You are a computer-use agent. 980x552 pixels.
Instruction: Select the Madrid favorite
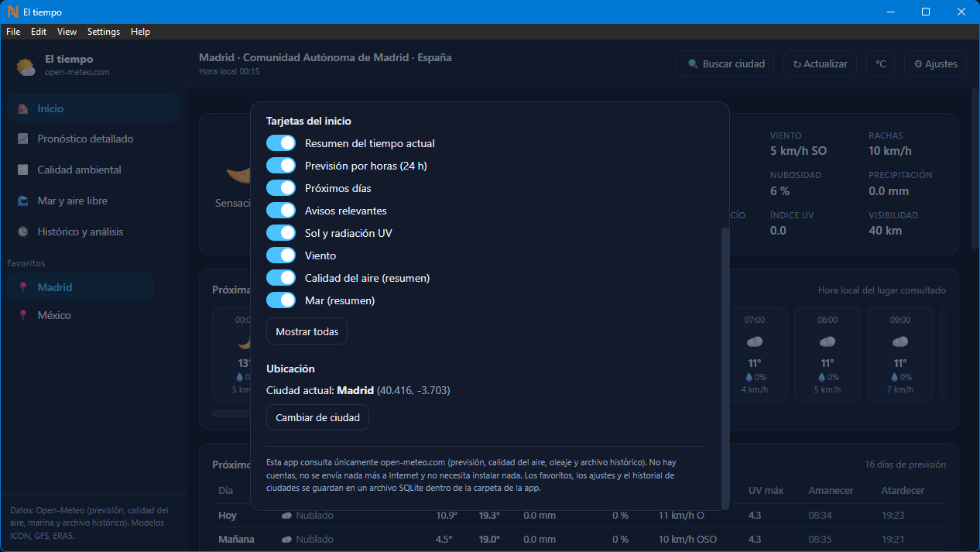81,287
